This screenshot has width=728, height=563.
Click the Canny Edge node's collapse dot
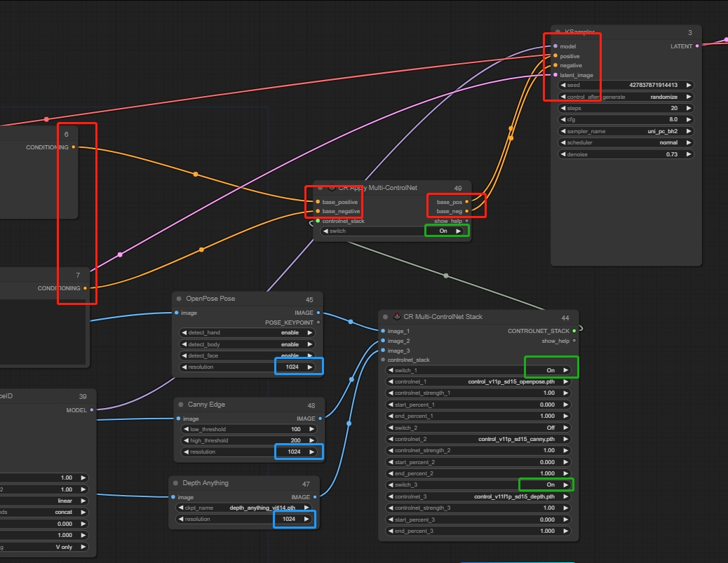(x=180, y=405)
